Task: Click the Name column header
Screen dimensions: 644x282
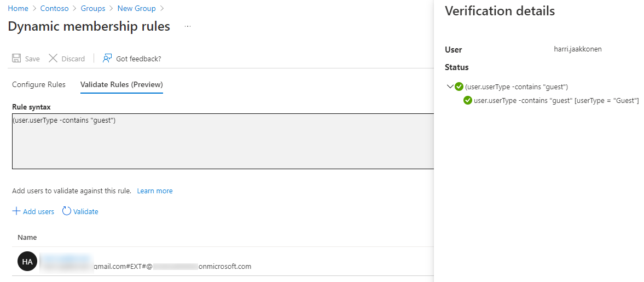Action: [x=27, y=238]
